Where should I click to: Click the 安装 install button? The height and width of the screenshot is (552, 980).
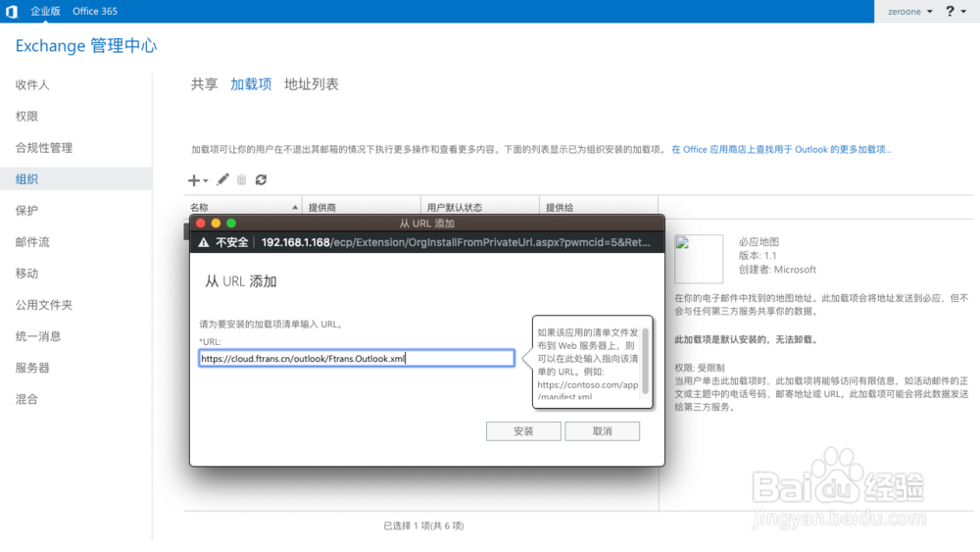[x=523, y=431]
